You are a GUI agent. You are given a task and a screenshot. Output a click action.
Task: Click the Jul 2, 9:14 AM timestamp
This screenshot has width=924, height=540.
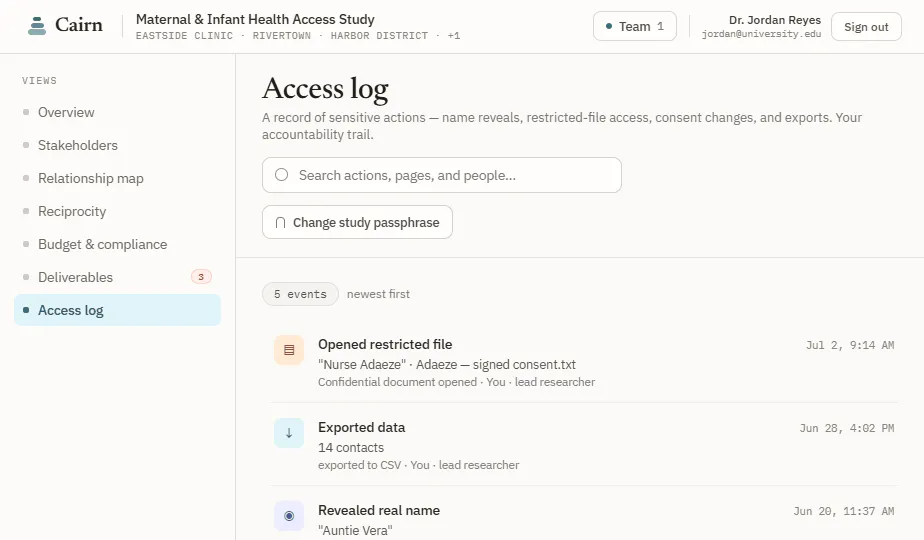(x=850, y=345)
